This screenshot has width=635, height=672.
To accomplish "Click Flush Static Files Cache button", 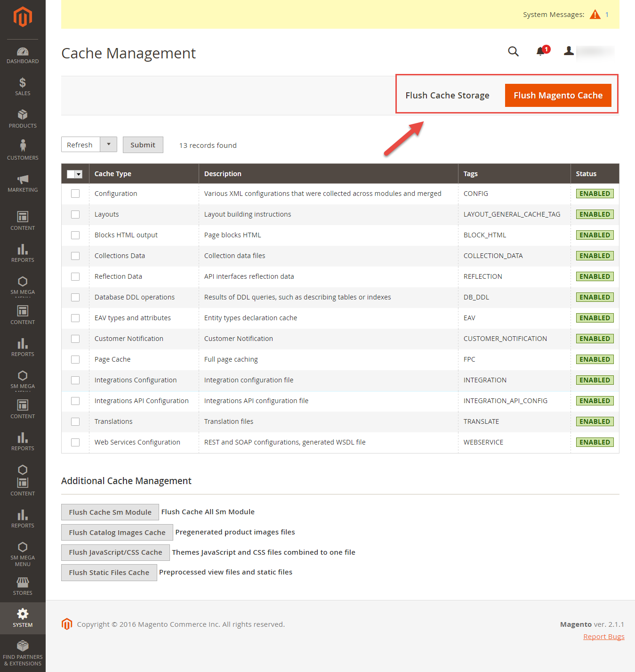I will [x=109, y=572].
